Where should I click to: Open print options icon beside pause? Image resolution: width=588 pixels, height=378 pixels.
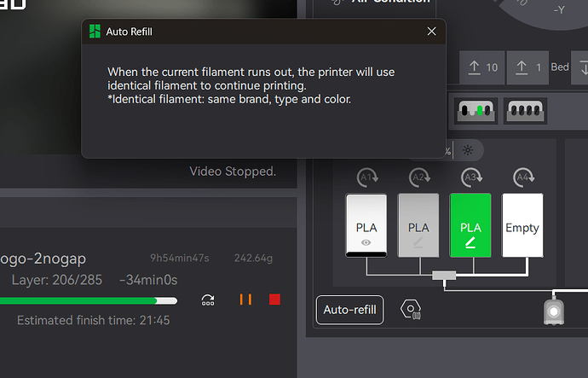click(208, 299)
